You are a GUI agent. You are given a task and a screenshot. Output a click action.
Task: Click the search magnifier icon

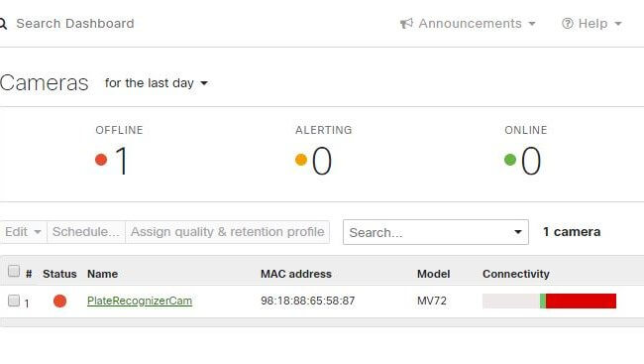pos(3,24)
